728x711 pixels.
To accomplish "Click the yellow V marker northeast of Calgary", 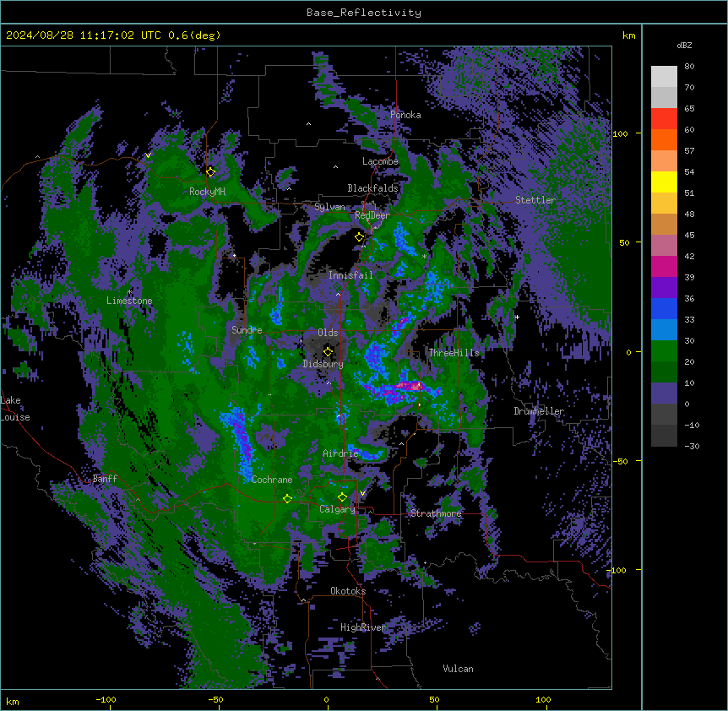I will (x=362, y=493).
